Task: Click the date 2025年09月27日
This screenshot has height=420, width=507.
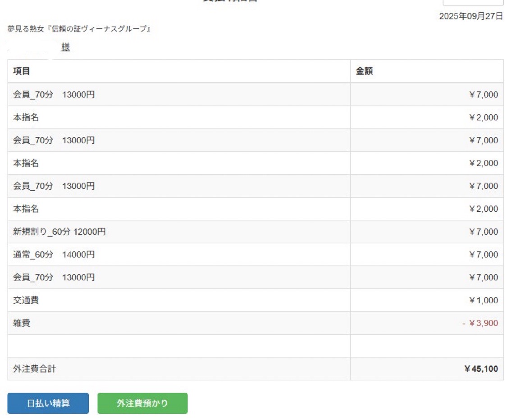Action: (x=471, y=17)
